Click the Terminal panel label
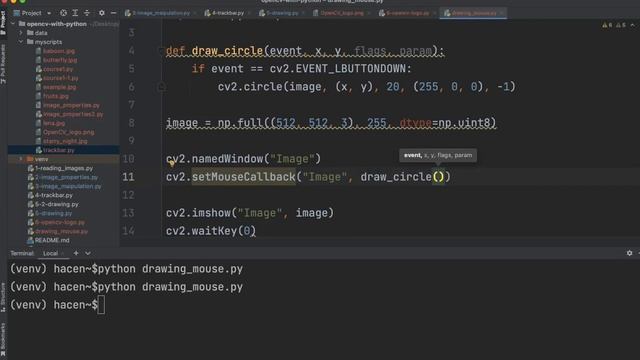 22,253
